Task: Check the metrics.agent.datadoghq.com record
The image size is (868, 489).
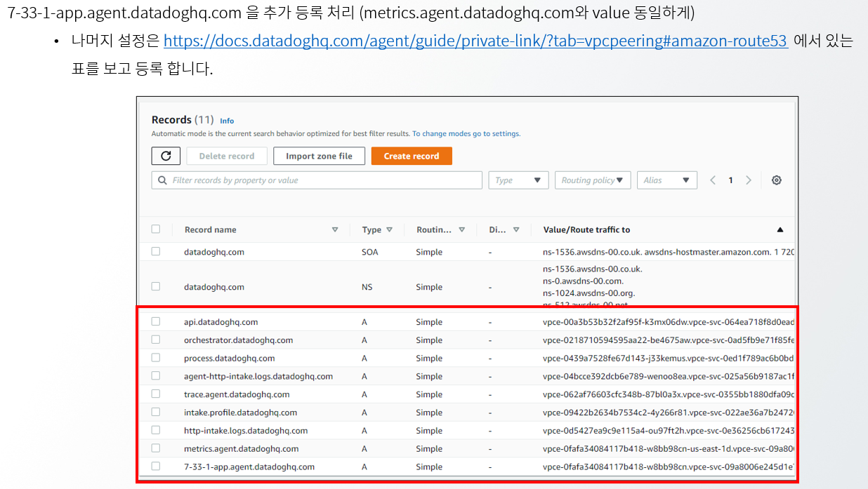Action: pos(156,448)
